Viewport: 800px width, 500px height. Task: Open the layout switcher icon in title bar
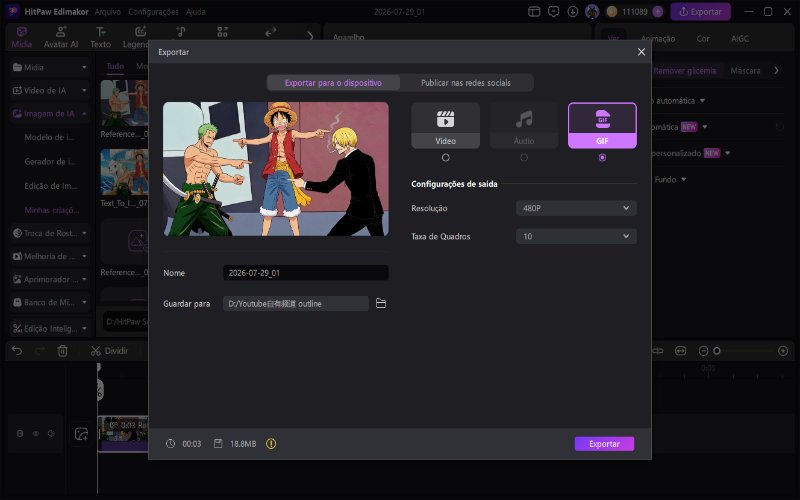[534, 11]
